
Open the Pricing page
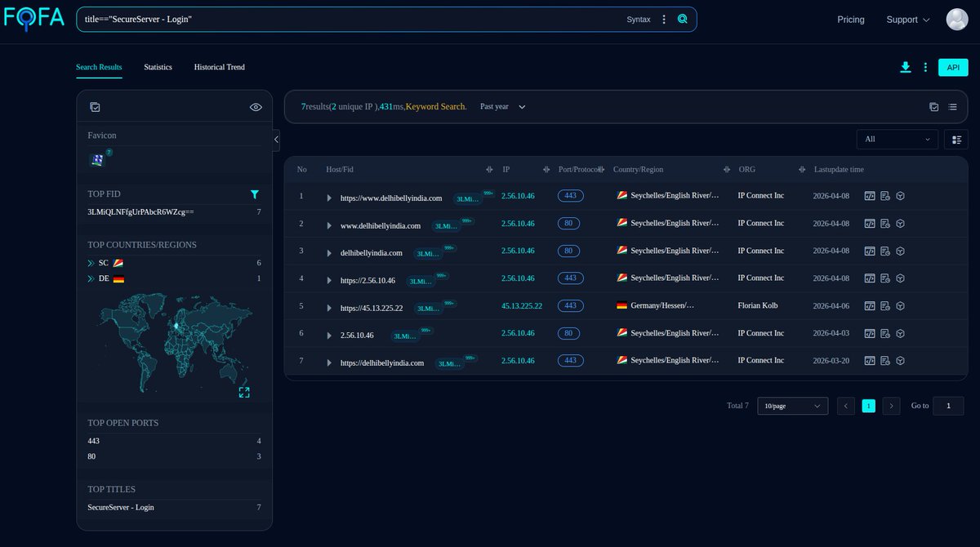[851, 20]
